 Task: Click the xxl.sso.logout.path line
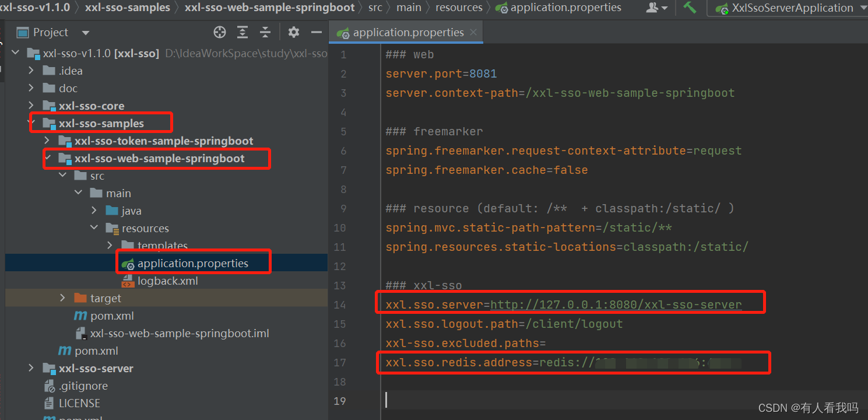point(504,324)
